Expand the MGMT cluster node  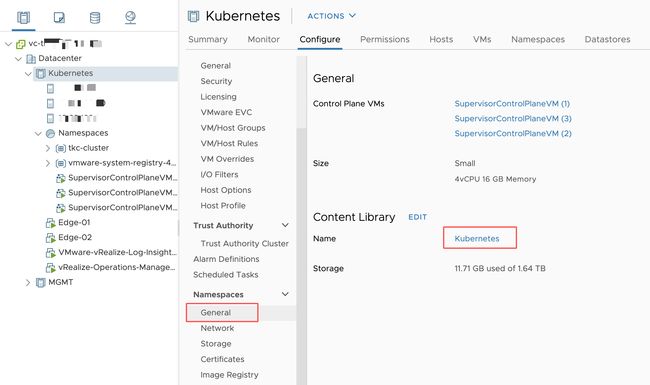[28, 283]
